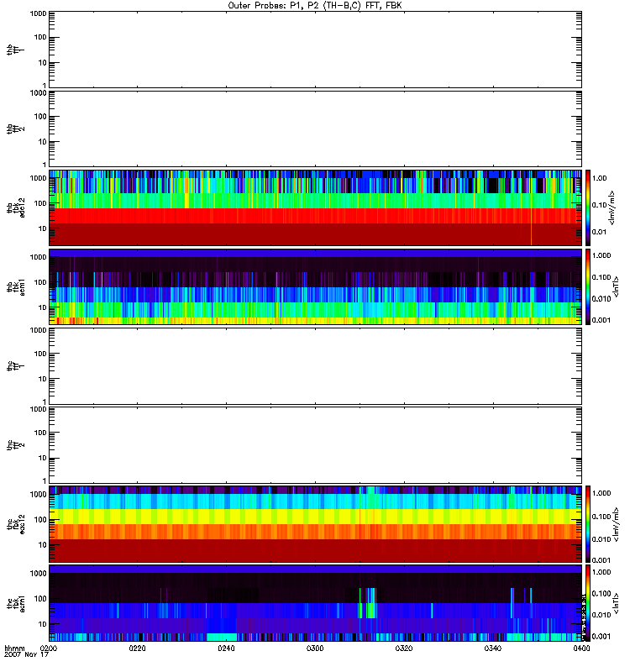This screenshot has height=672, width=630.
Task: Click the '2007 Nov 17' date label
Action: click(24, 656)
